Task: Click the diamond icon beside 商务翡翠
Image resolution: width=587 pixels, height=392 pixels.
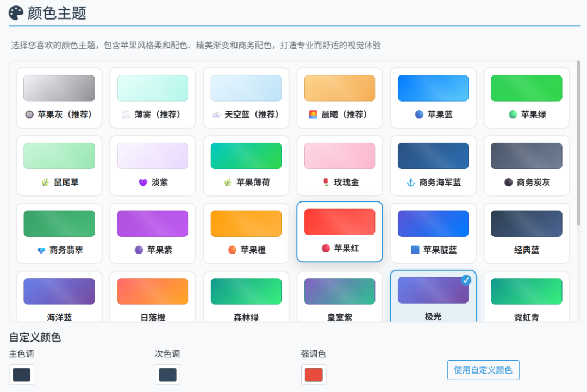Action: click(41, 250)
